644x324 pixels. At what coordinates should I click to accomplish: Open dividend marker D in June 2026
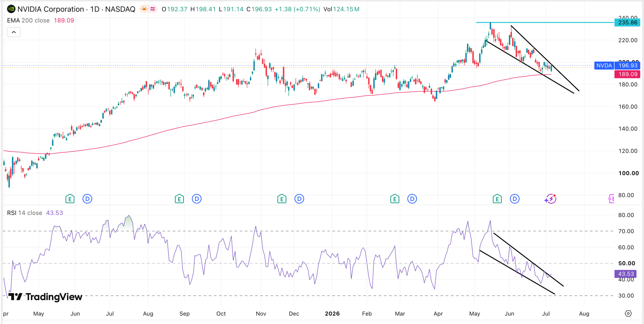click(x=515, y=199)
